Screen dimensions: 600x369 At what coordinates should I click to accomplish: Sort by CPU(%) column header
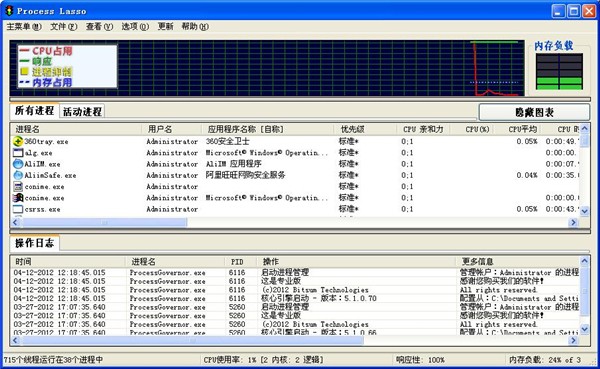click(x=472, y=129)
